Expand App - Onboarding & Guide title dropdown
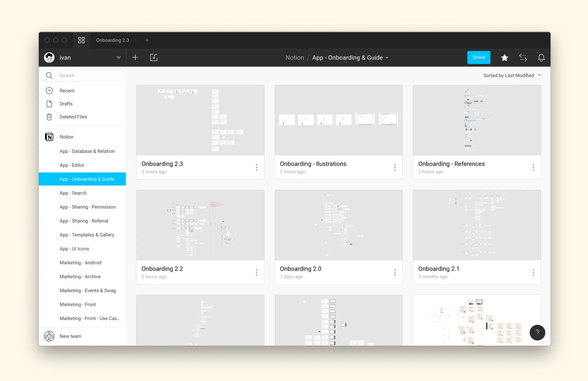This screenshot has width=588, height=381. [387, 58]
